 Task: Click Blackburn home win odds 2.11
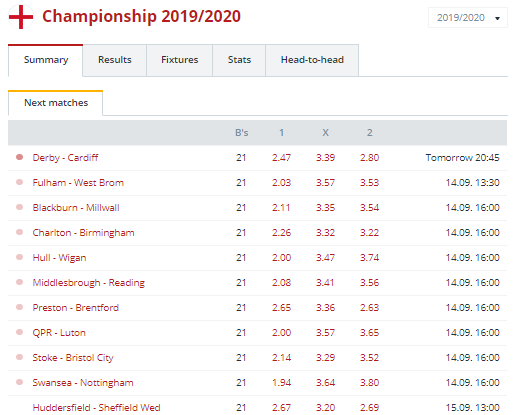(x=281, y=208)
